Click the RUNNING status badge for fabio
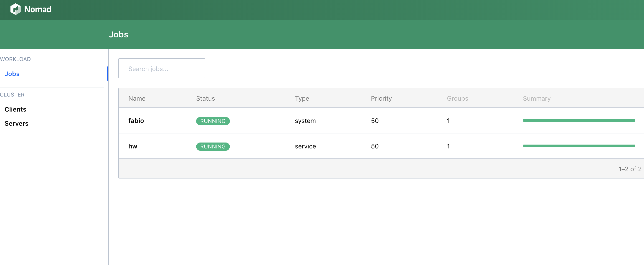Image resolution: width=644 pixels, height=265 pixels. coord(213,121)
